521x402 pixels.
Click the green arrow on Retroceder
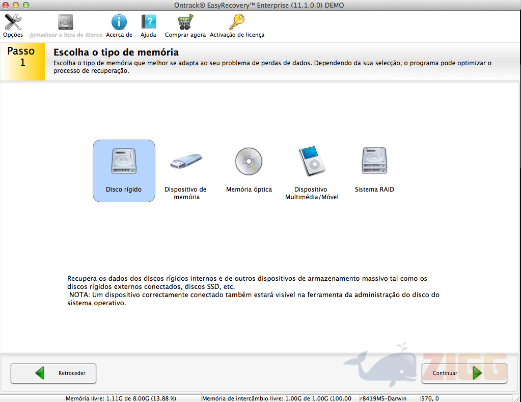[x=40, y=373]
